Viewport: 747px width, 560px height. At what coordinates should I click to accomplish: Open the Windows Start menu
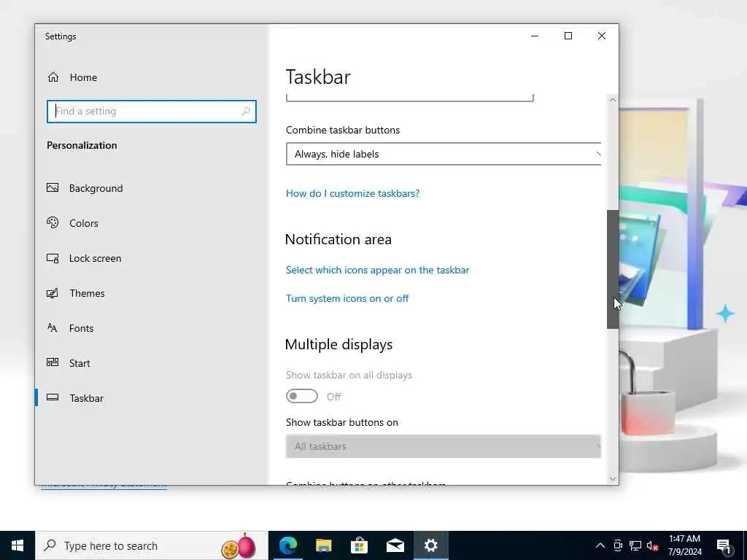tap(18, 545)
